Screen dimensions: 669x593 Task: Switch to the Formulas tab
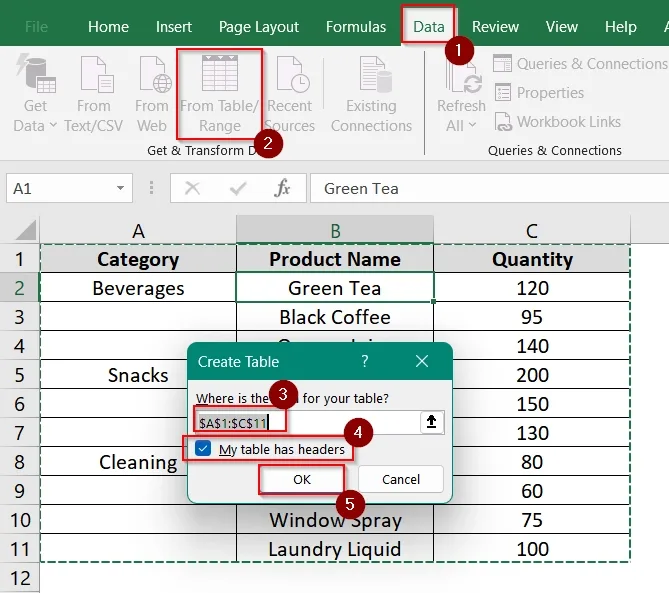[356, 26]
